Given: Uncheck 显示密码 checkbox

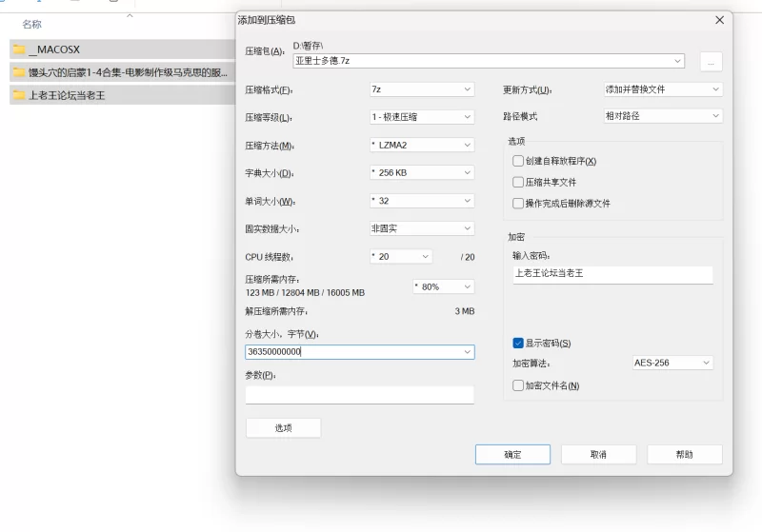Looking at the screenshot, I should coord(518,343).
